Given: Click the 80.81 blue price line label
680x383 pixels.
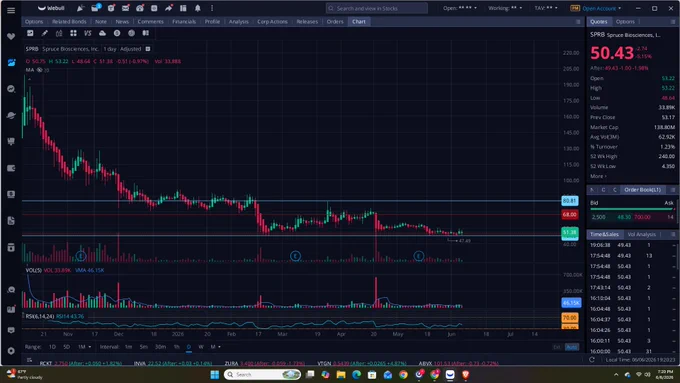Looking at the screenshot, I should tap(569, 201).
